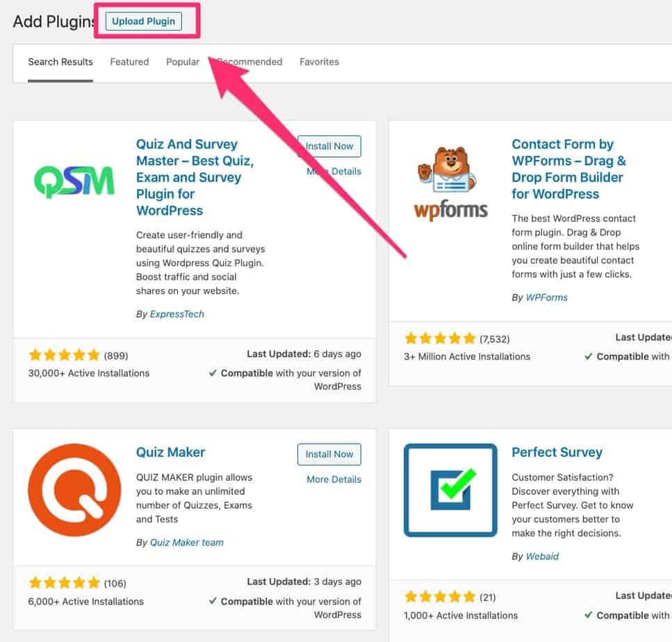
Task: Click compatibility checkmark in QSM card
Action: tap(213, 373)
